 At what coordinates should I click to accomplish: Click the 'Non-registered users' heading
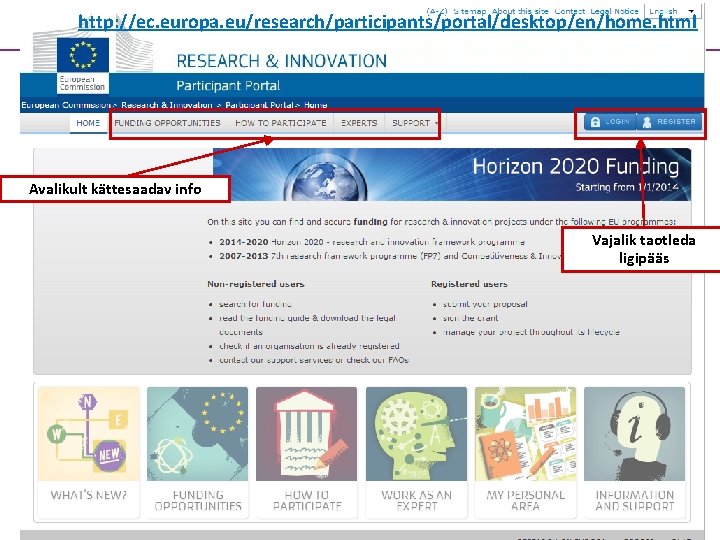256,284
